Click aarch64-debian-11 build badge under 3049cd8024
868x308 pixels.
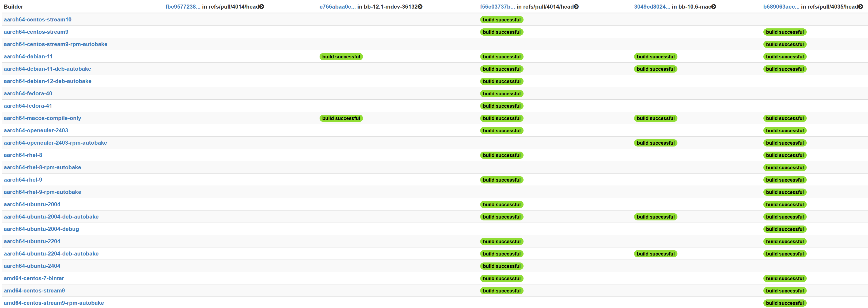pyautogui.click(x=656, y=57)
